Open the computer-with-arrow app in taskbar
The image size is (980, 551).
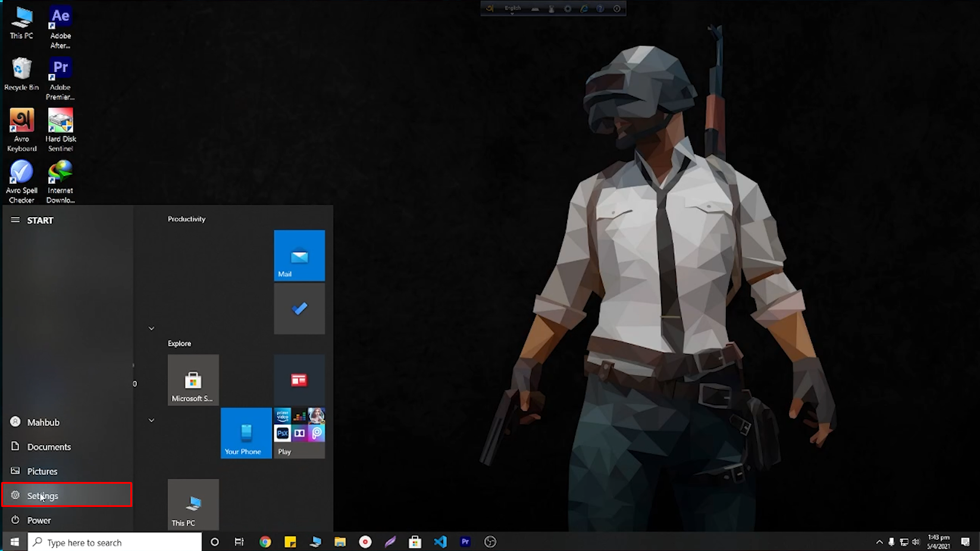pos(315,541)
